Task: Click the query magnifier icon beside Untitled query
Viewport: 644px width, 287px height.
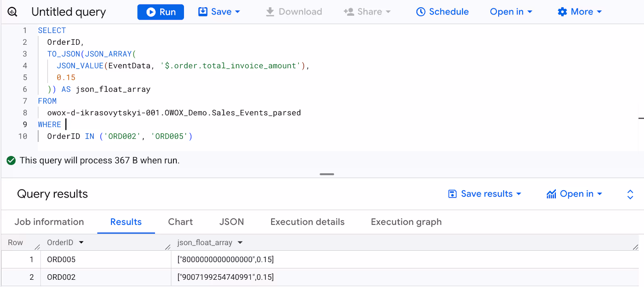Action: pyautogui.click(x=12, y=12)
